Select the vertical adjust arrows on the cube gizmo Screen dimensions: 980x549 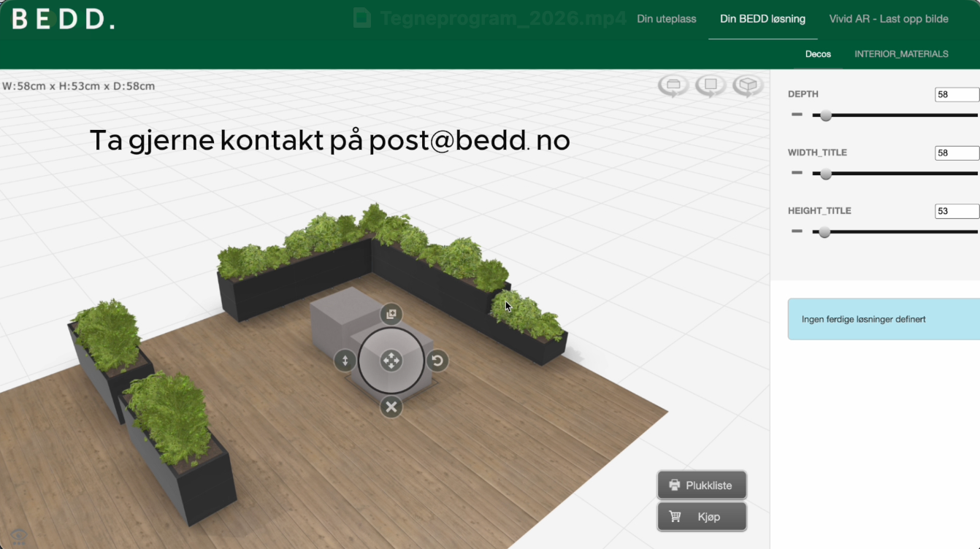pyautogui.click(x=345, y=360)
